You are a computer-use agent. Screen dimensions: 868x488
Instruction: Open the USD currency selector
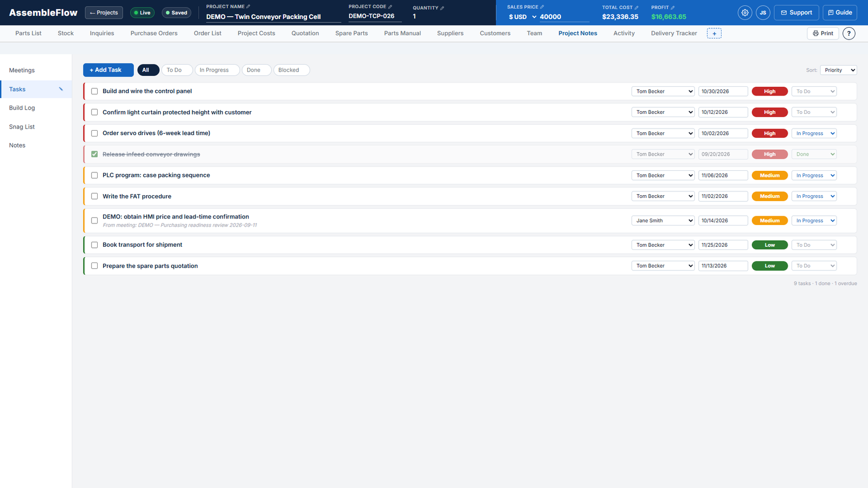click(522, 17)
